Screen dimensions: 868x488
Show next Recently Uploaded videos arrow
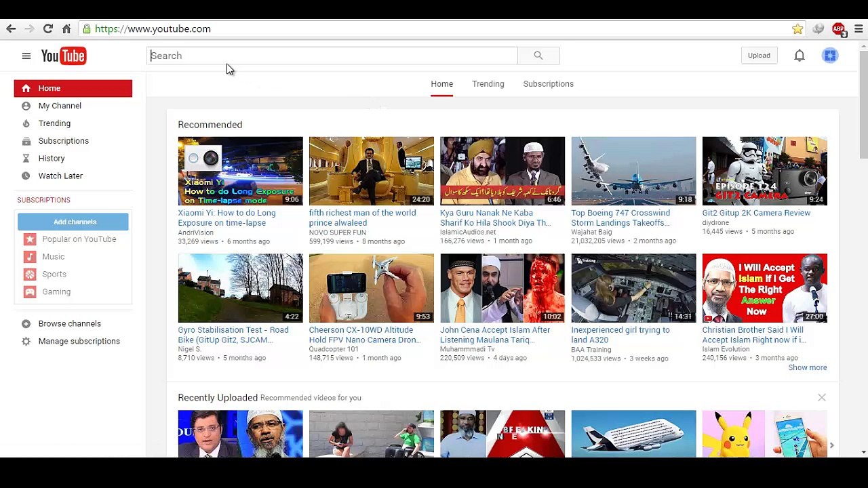(x=831, y=445)
